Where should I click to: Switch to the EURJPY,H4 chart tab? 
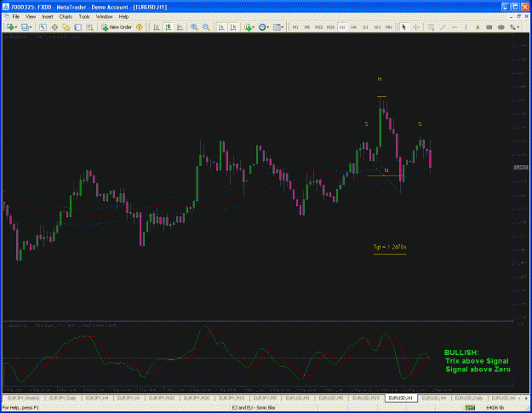coord(97,398)
